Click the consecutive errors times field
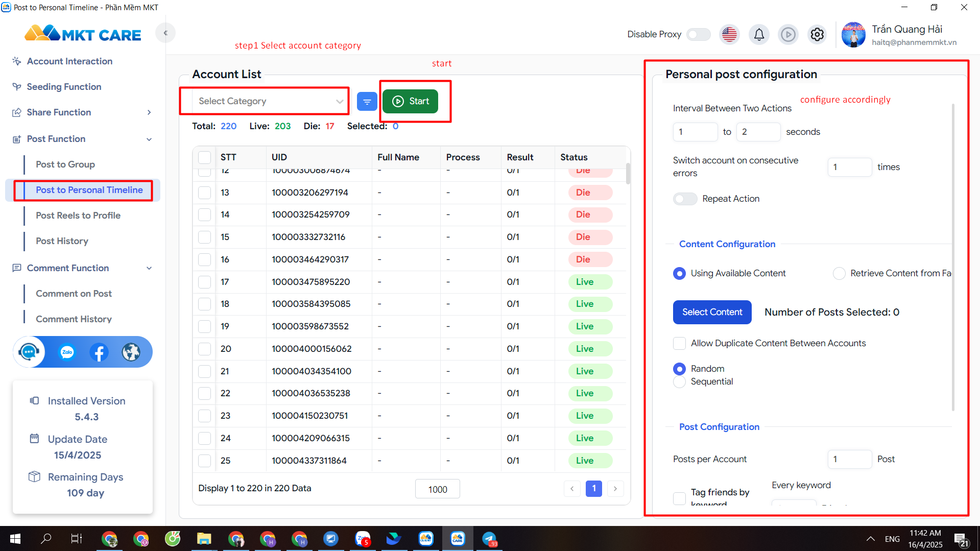980x551 pixels. click(849, 167)
